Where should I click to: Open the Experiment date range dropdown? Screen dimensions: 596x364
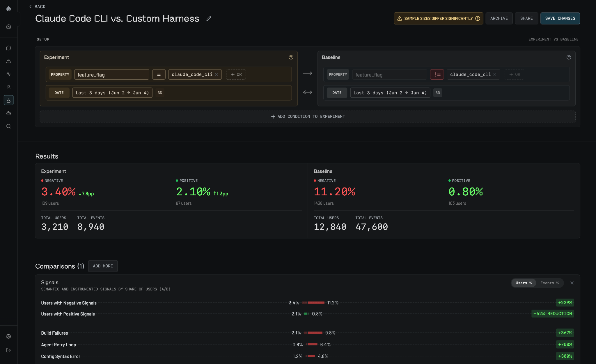tap(112, 93)
